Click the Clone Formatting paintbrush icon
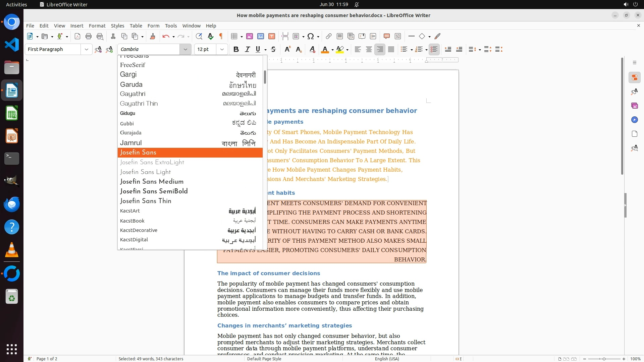The image size is (644, 362). coord(153,36)
